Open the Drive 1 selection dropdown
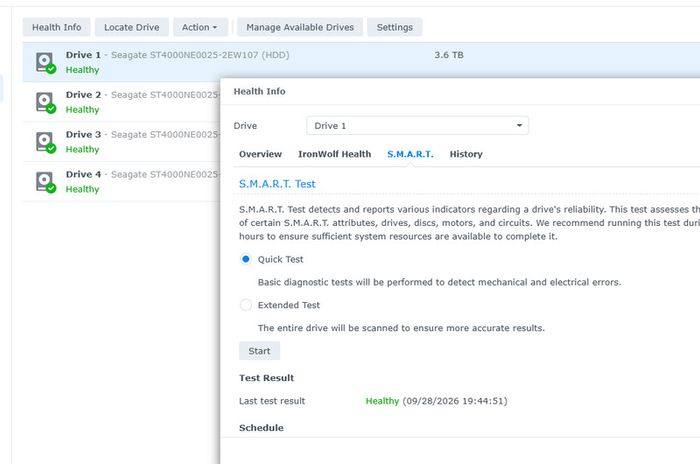The image size is (700, 464). pos(417,125)
